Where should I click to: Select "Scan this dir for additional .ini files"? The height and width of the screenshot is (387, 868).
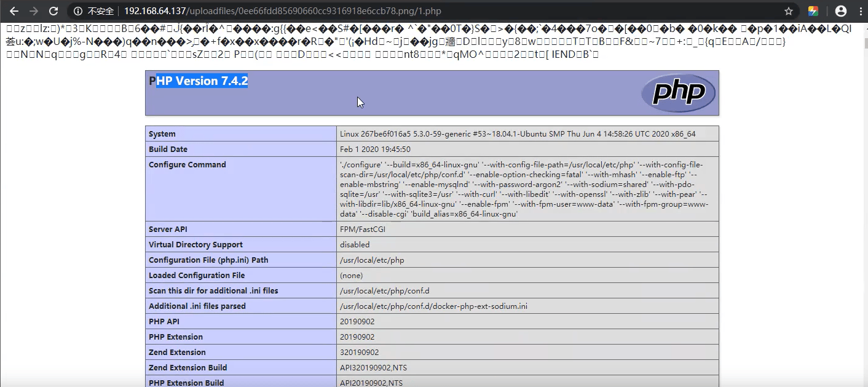click(213, 290)
